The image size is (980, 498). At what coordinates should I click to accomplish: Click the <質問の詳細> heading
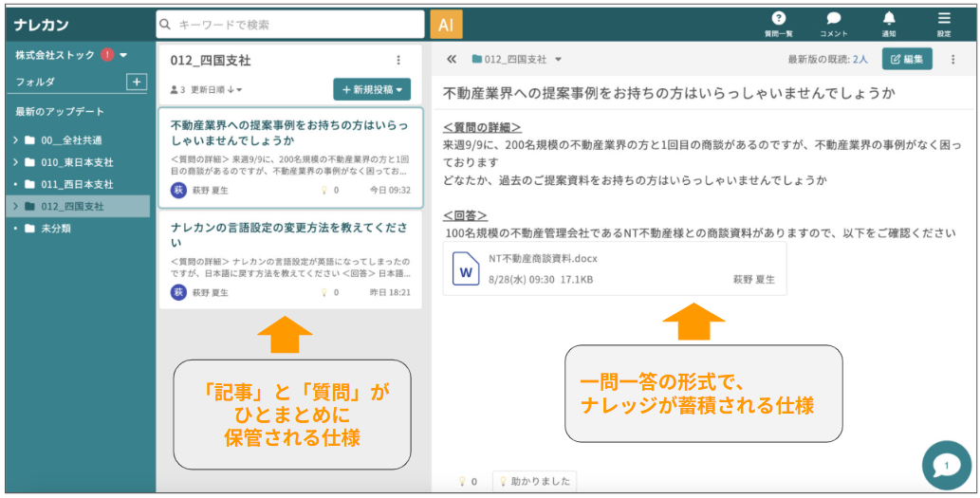pos(482,127)
